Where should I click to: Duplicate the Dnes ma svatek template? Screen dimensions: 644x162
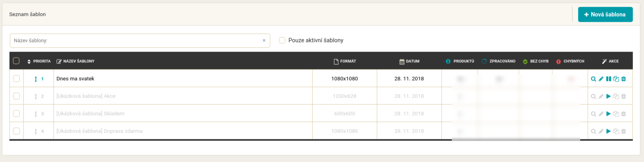coord(616,79)
